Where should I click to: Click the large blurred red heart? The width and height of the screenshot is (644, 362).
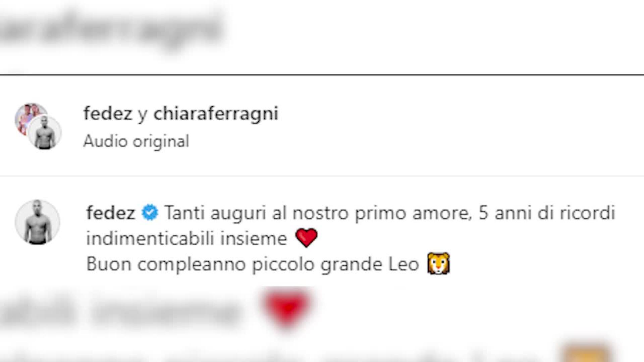click(x=287, y=308)
